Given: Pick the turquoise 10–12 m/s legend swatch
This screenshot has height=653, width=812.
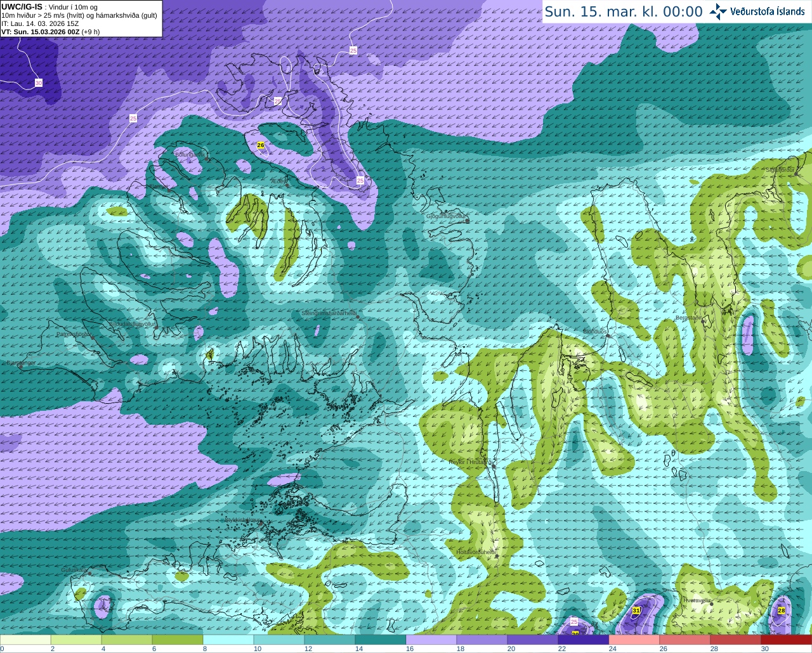Looking at the screenshot, I should pyautogui.click(x=279, y=640).
